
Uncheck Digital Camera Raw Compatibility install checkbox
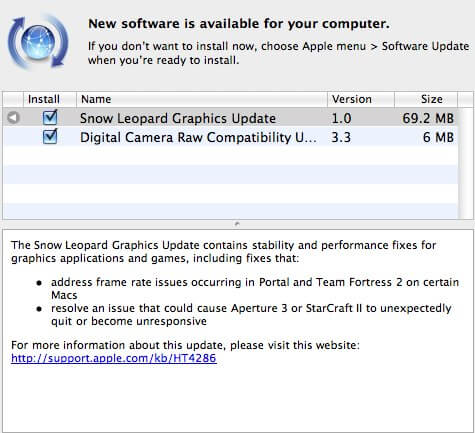pyautogui.click(x=50, y=137)
